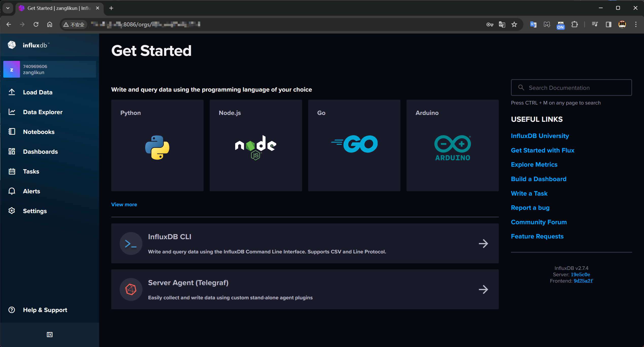Open Data Explorer graph icon
Viewport: 644px width, 347px height.
click(x=12, y=112)
